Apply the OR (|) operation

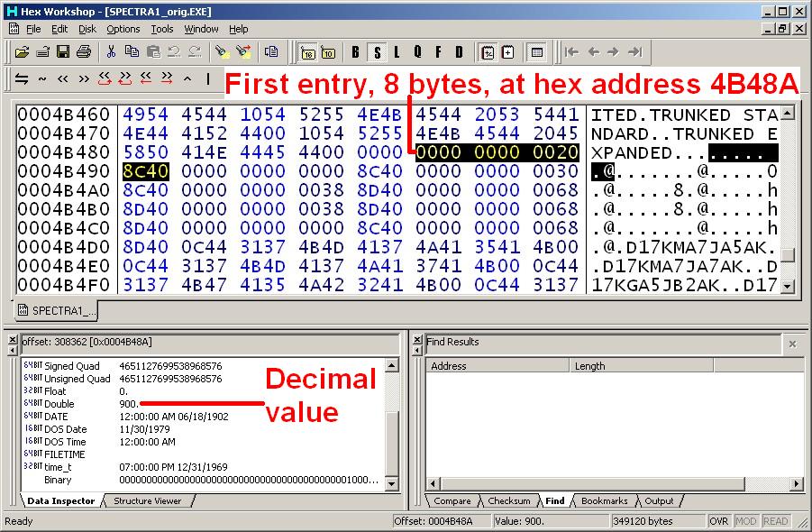click(208, 78)
